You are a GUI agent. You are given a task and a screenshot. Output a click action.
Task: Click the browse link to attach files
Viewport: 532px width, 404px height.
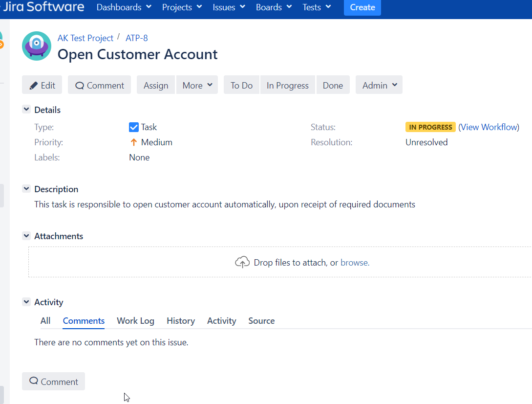pos(354,263)
